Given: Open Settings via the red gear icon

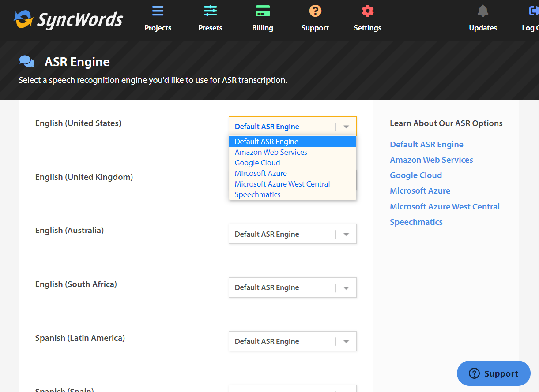Looking at the screenshot, I should [367, 11].
